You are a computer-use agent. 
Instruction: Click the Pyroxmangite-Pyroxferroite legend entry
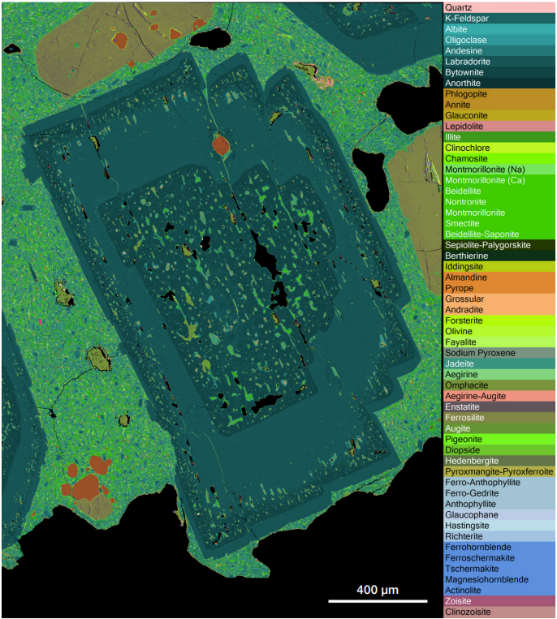coord(499,471)
